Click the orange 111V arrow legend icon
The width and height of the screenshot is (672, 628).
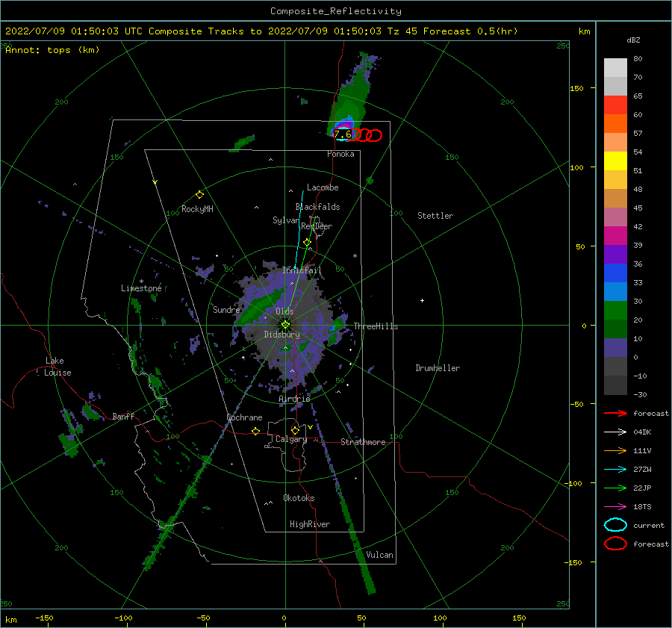(615, 450)
